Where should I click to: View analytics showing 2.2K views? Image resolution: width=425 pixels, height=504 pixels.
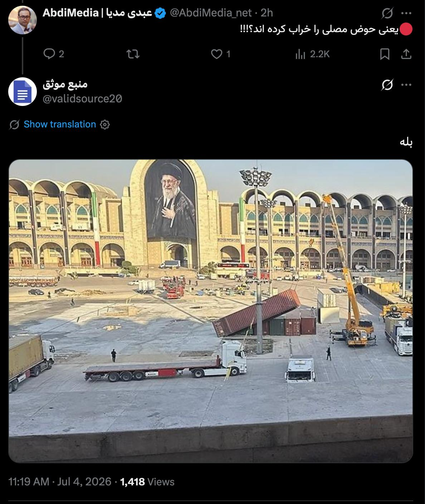pyautogui.click(x=312, y=54)
